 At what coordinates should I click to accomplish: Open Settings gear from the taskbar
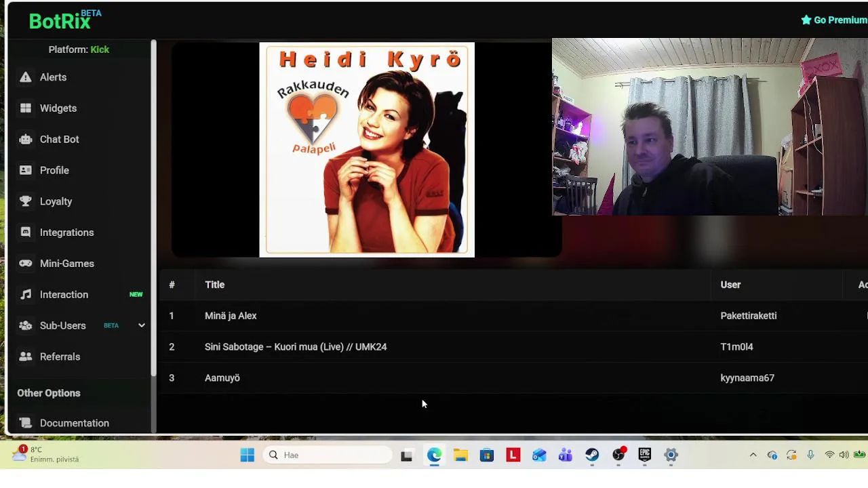coord(671,455)
